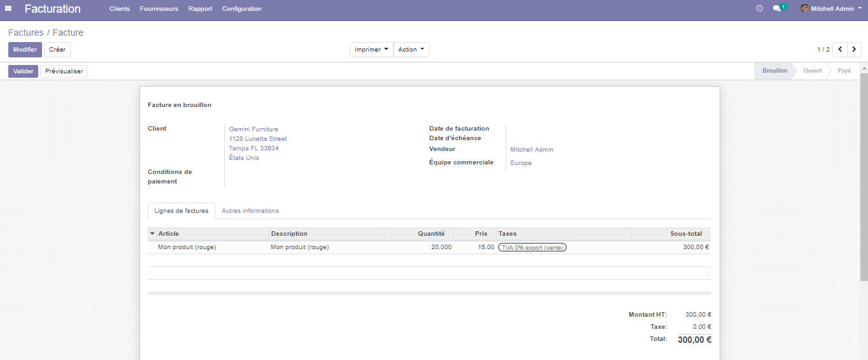Switch to Autres informations tab
868x360 pixels.
click(250, 211)
